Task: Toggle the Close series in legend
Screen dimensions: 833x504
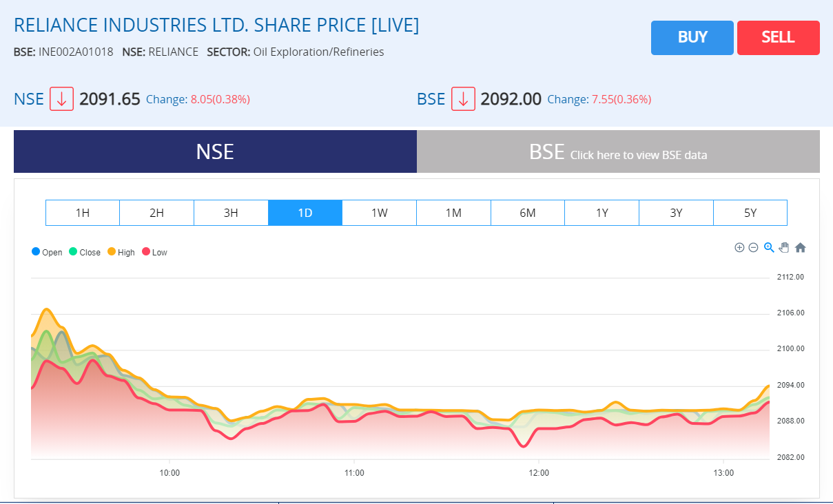Action: tap(85, 252)
